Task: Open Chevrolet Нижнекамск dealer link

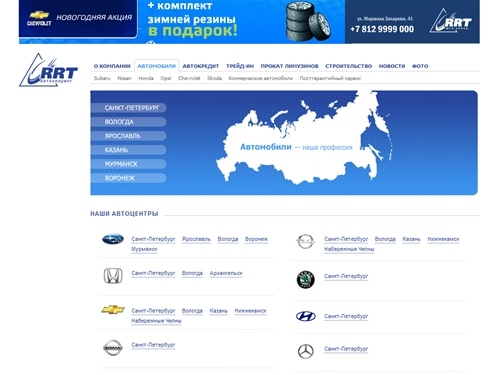Action: [250, 311]
